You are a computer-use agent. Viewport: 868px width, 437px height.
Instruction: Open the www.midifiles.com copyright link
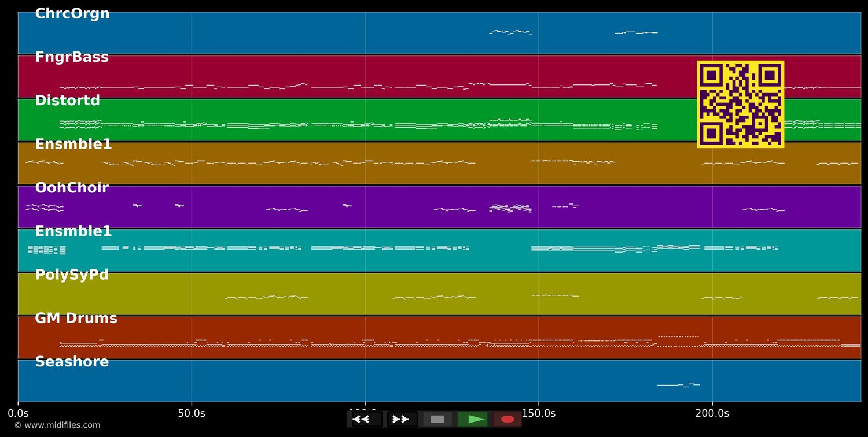[x=57, y=425]
